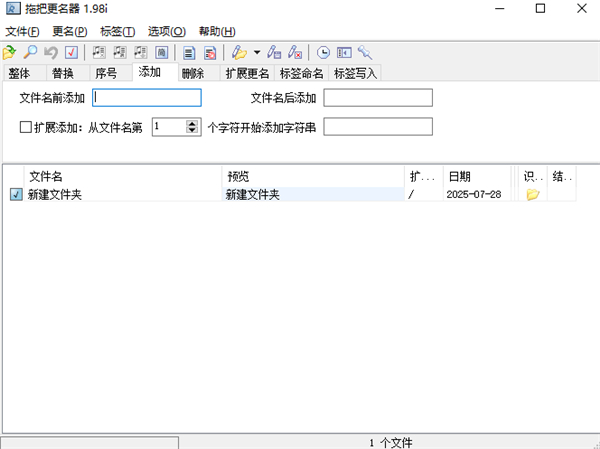Open the 选项(O) menu
Image resolution: width=600 pixels, height=449 pixels.
point(167,31)
